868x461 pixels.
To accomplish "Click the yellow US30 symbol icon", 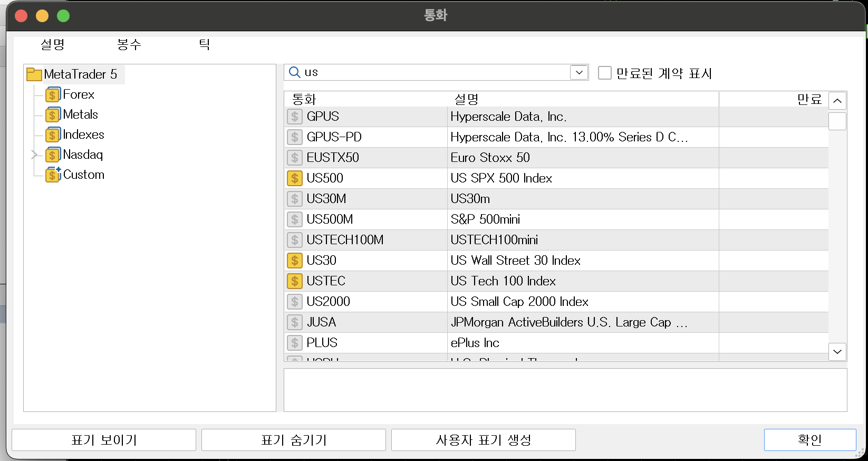I will click(295, 261).
